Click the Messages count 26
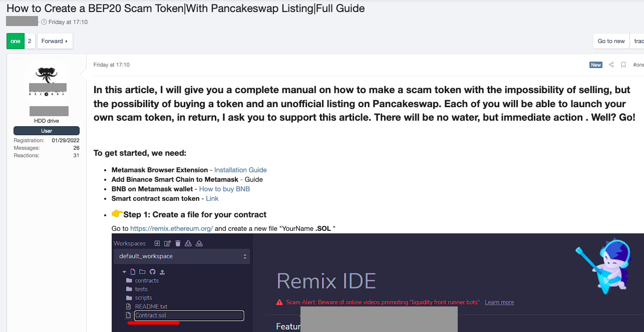This screenshot has width=644, height=332. (x=76, y=148)
